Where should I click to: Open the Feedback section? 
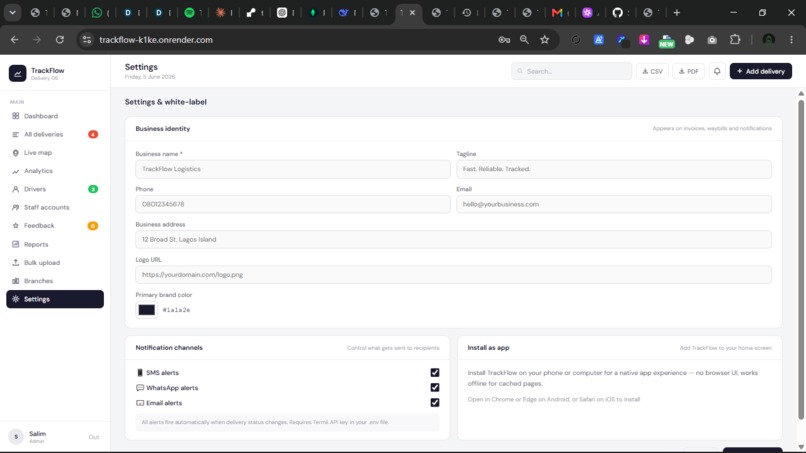(x=54, y=226)
